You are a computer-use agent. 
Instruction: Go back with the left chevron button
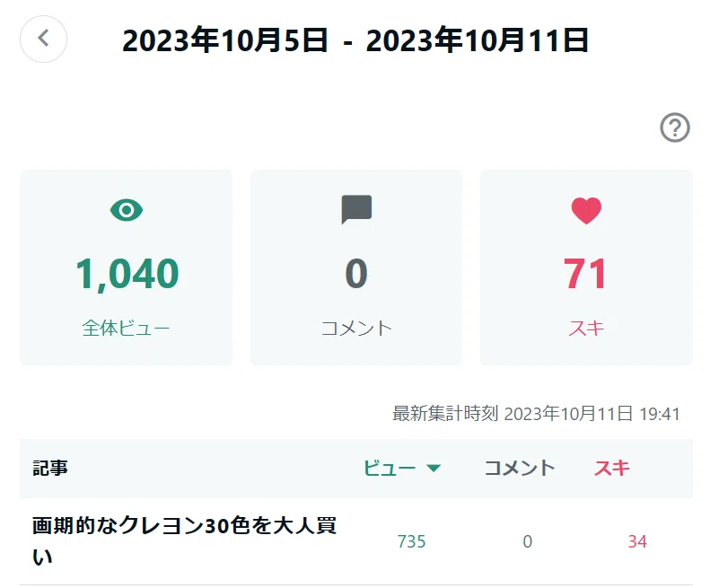(x=44, y=39)
